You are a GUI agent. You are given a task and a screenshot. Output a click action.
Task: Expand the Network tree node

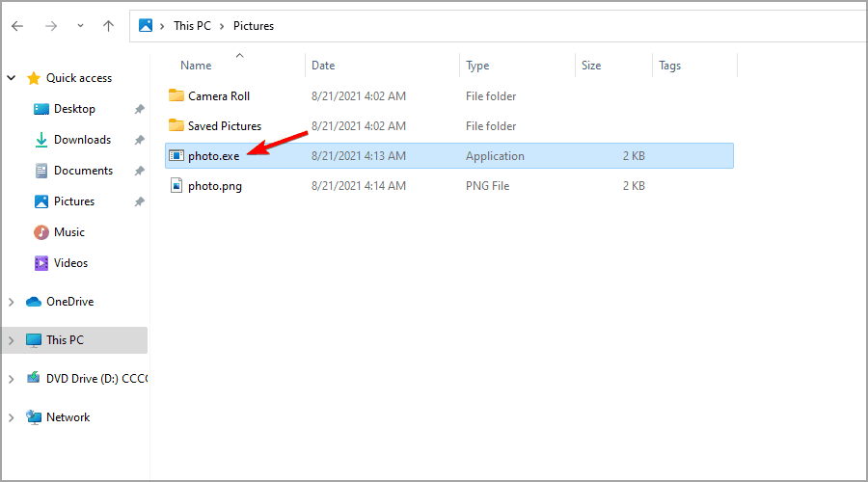tap(11, 417)
